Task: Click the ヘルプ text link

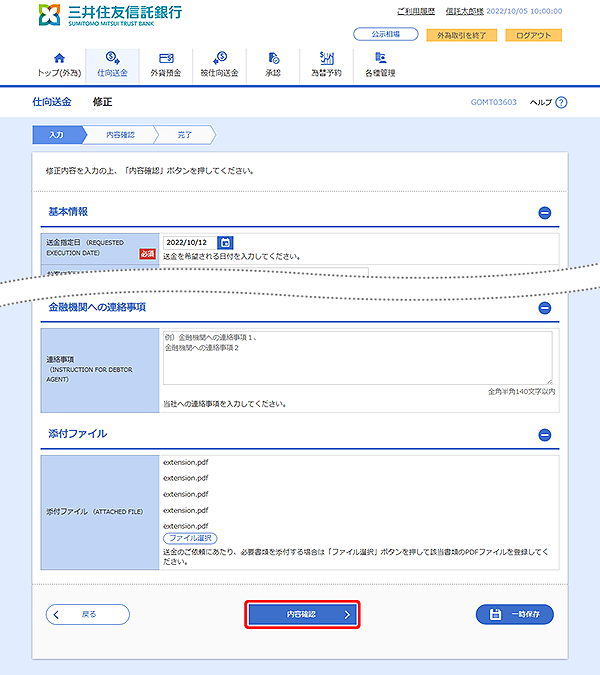Action: (541, 102)
